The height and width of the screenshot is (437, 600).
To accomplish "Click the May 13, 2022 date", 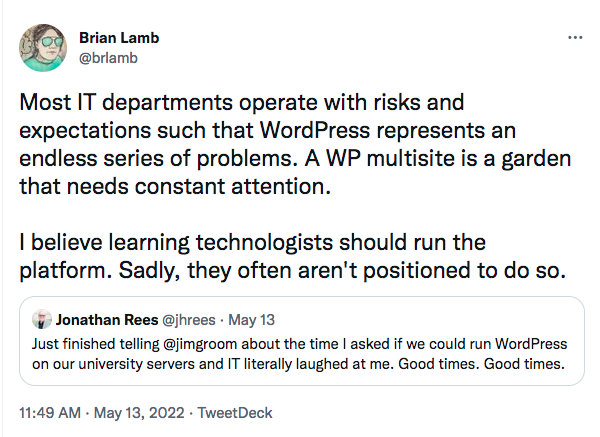I will [x=139, y=413].
